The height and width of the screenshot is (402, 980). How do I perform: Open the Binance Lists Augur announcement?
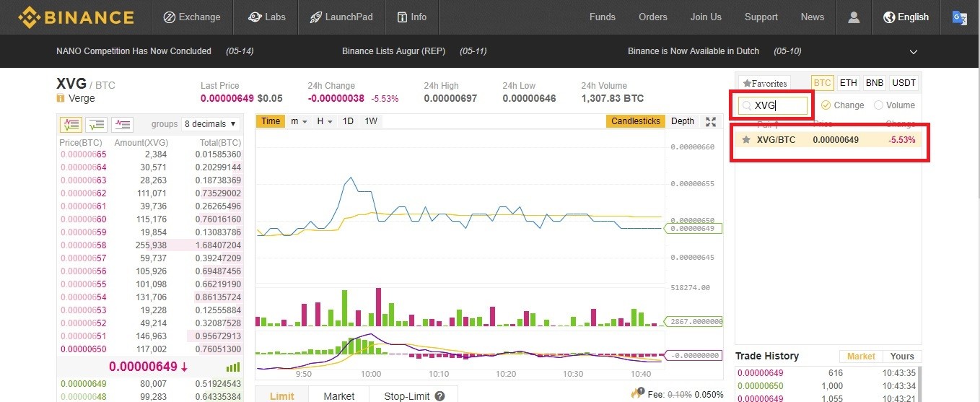tap(393, 51)
